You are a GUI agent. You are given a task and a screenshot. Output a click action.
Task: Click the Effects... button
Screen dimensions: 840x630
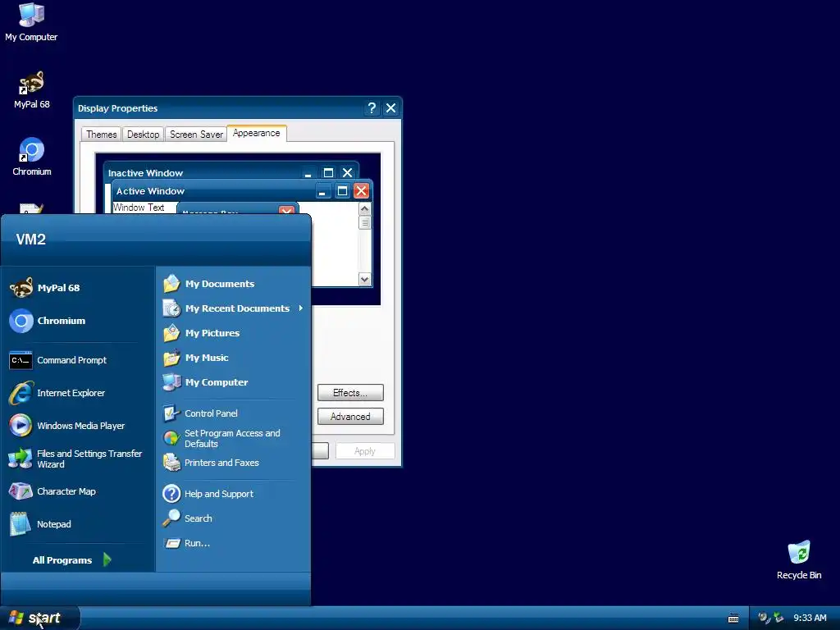pos(350,393)
